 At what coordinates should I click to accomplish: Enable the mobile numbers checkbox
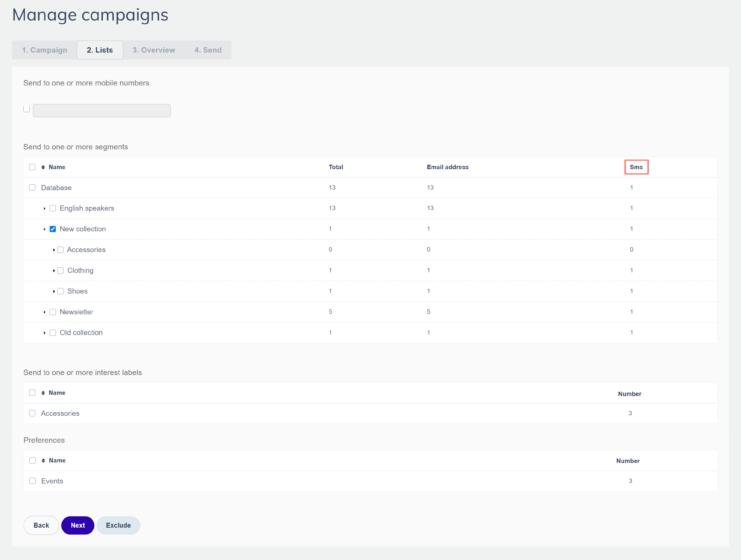[26, 109]
